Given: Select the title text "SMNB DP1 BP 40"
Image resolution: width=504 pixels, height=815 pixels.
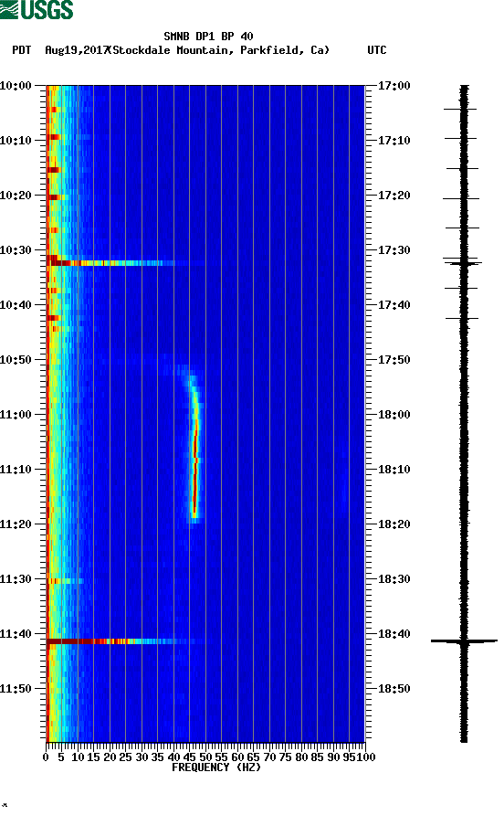Looking at the screenshot, I should pyautogui.click(x=208, y=37).
